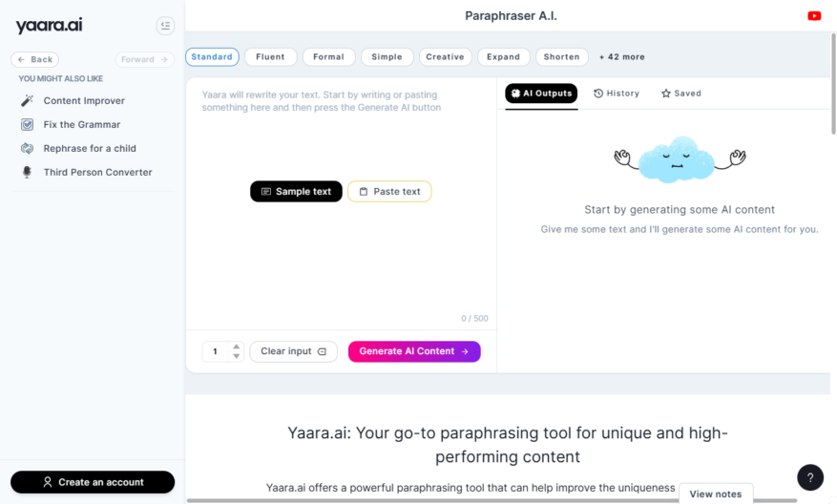Image resolution: width=837 pixels, height=504 pixels.
Task: Select the Fluent paraphrase mode
Action: 270,57
